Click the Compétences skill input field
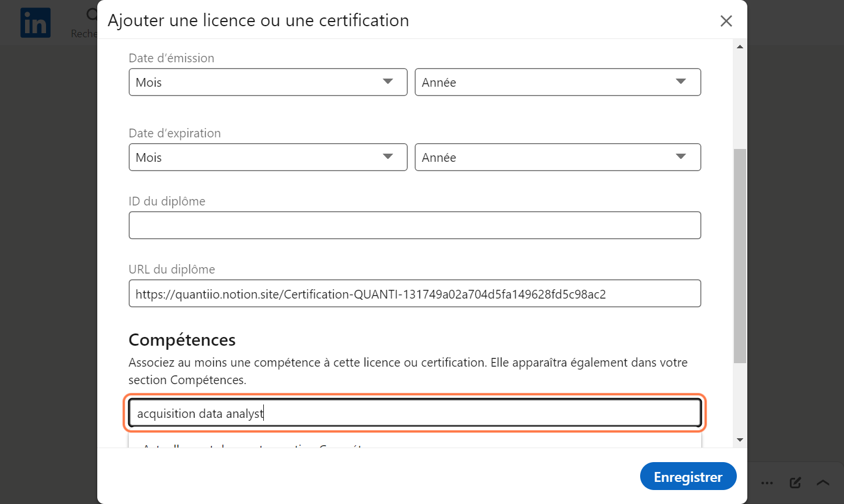The height and width of the screenshot is (504, 844). point(415,413)
